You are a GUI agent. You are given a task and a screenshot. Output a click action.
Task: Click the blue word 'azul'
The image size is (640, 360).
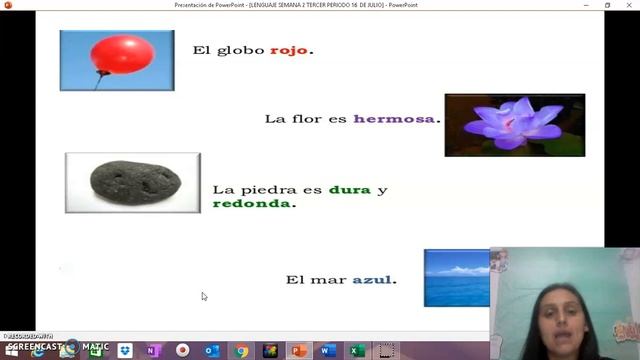[371, 280]
